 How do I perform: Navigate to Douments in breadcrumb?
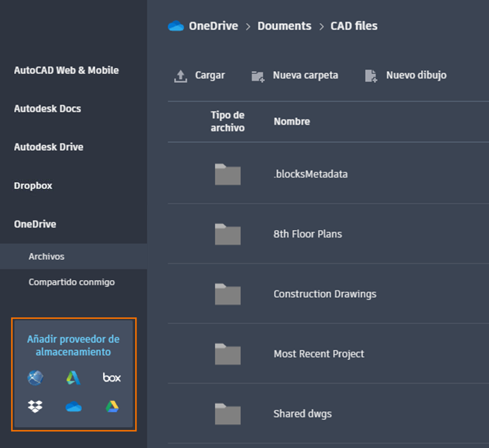(x=284, y=26)
